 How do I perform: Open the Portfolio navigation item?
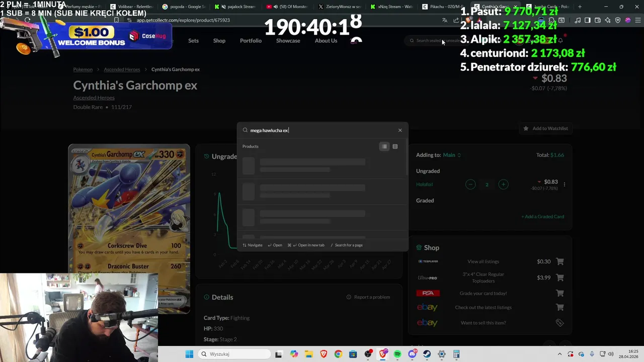point(251,41)
